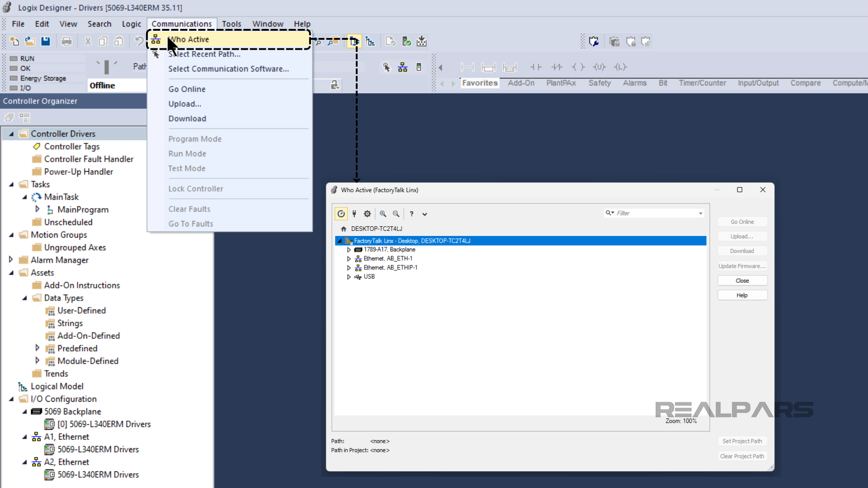The width and height of the screenshot is (868, 488).
Task: Insert Output Energize (OTE) coil instruction
Action: 578,67
